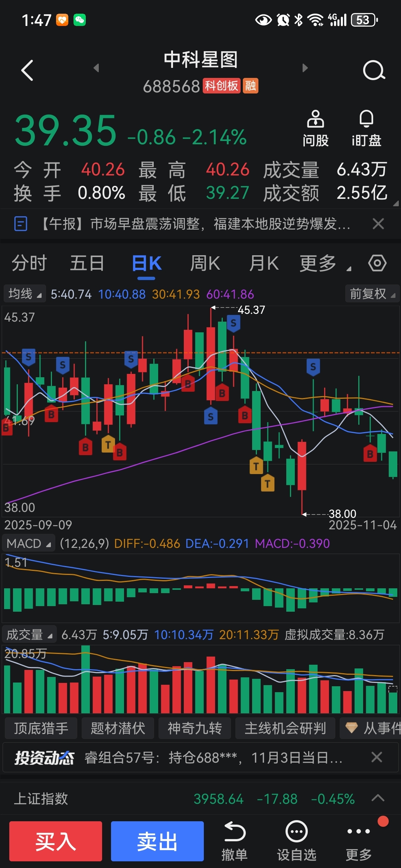The image size is (401, 868).
Task: Open the 成交量 volume indicator dropdown
Action: coord(29,635)
